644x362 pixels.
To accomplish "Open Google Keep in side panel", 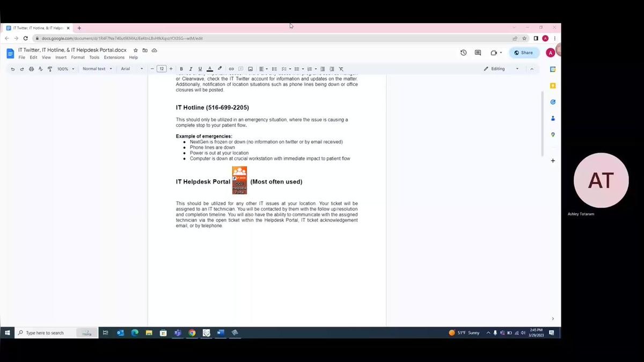I will click(x=553, y=85).
